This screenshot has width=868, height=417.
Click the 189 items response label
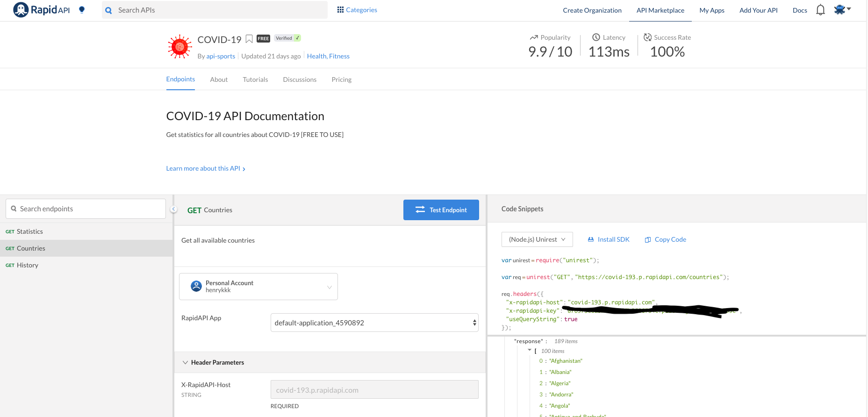tap(566, 341)
